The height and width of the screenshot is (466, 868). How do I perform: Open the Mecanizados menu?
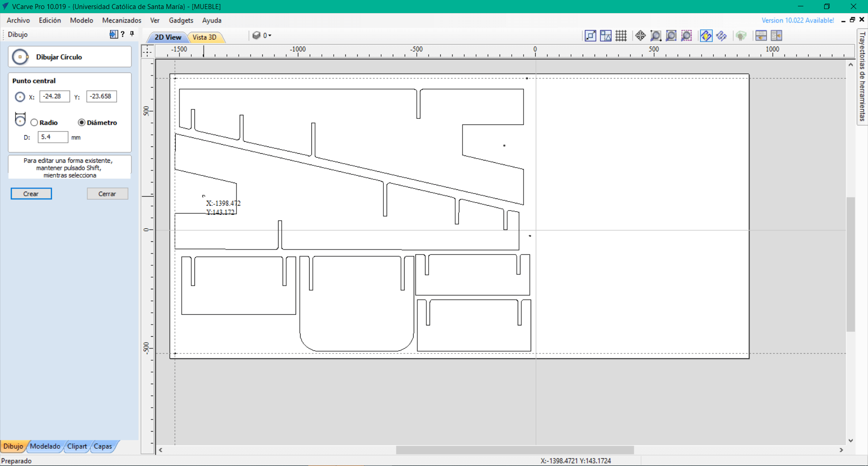(x=122, y=20)
